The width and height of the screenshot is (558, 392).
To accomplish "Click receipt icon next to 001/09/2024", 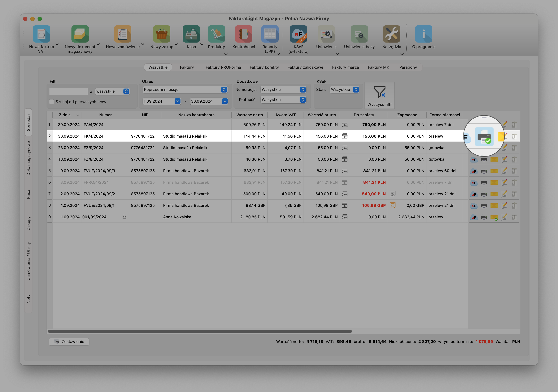I will [124, 217].
